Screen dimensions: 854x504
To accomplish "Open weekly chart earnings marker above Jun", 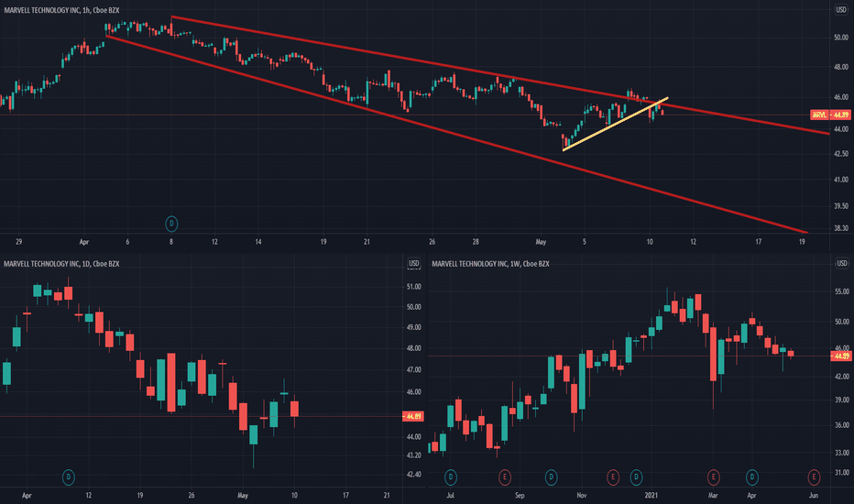I will [x=814, y=477].
